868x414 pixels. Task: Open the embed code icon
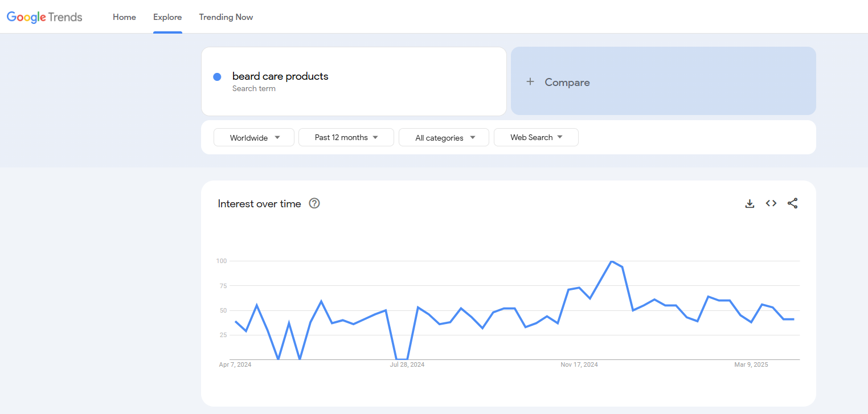pos(771,203)
